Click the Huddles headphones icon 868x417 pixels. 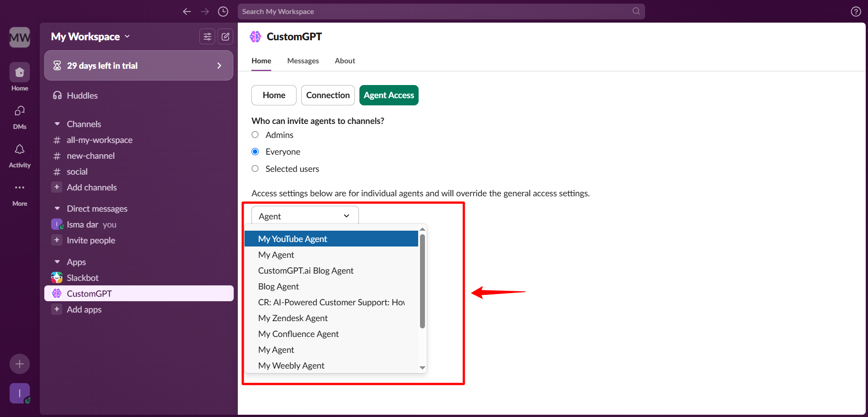pyautogui.click(x=57, y=95)
